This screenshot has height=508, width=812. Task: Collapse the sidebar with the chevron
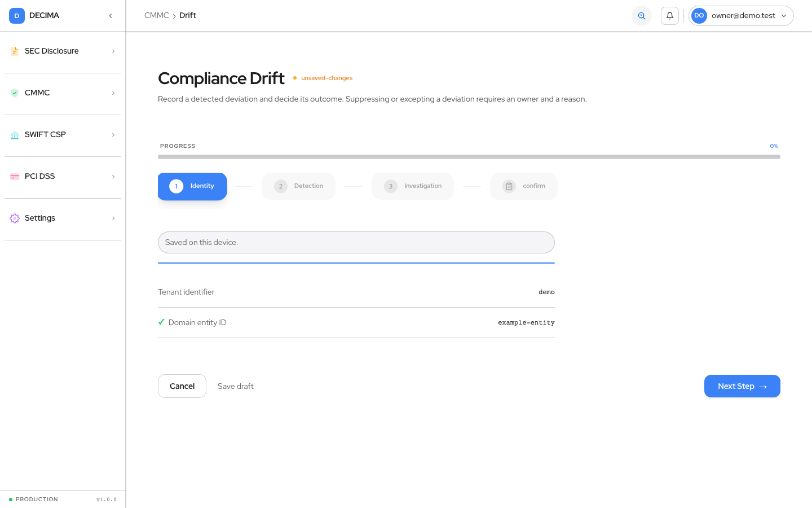point(111,16)
